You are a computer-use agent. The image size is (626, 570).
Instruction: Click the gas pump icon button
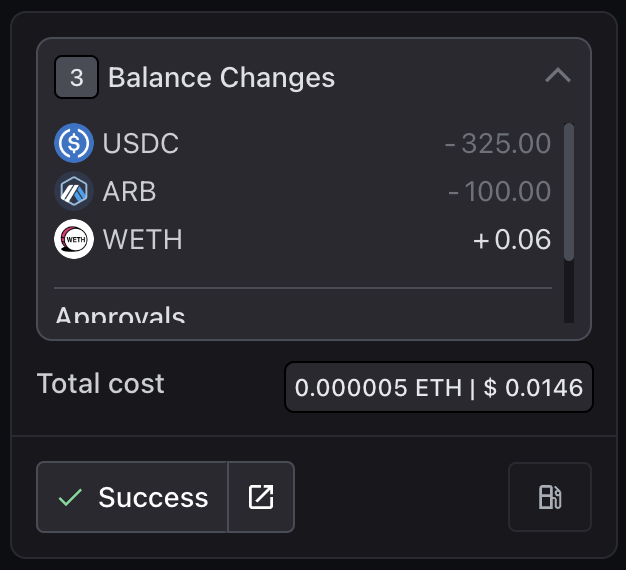click(550, 497)
